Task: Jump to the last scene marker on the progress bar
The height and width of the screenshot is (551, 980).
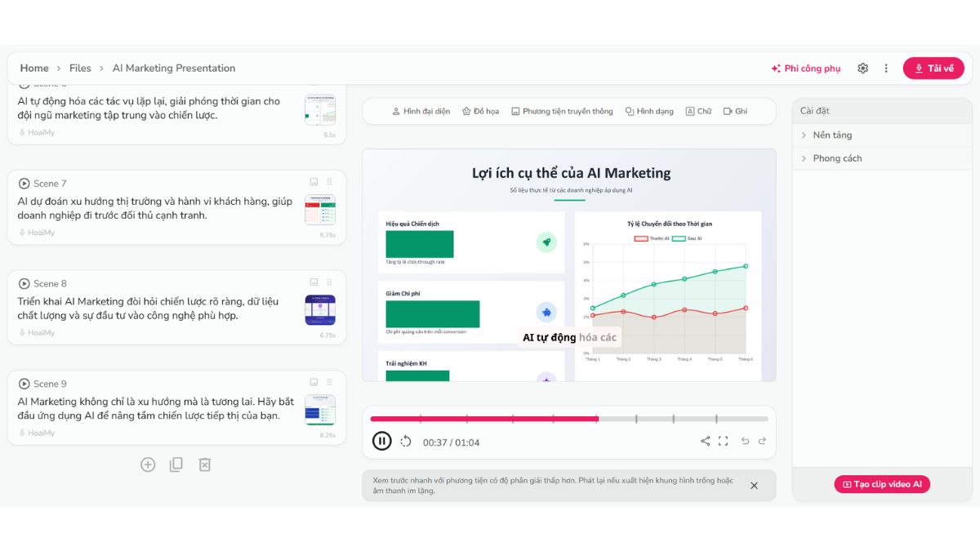Action: click(x=716, y=419)
